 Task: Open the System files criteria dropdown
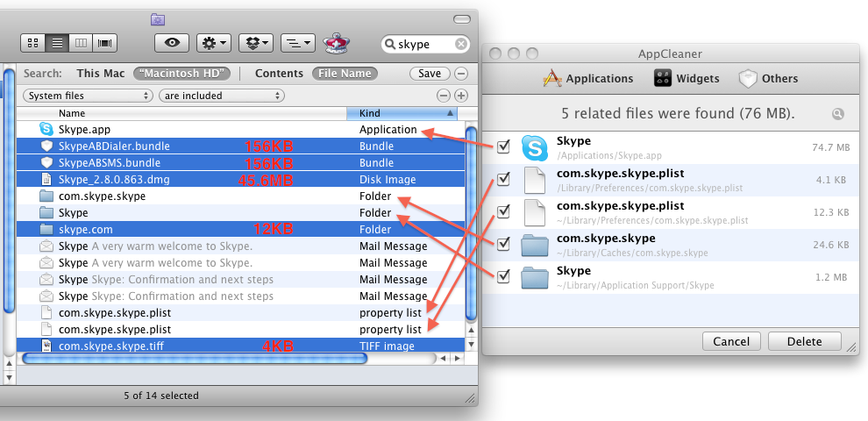[88, 96]
